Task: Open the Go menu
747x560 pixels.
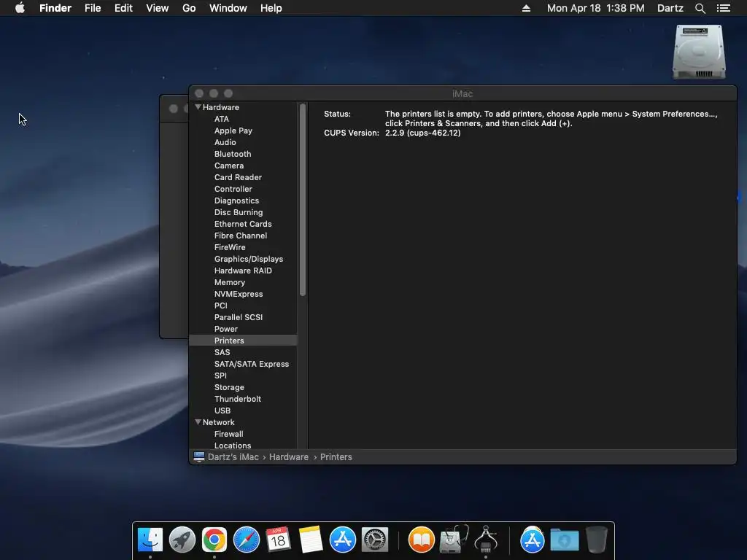Action: (x=189, y=8)
